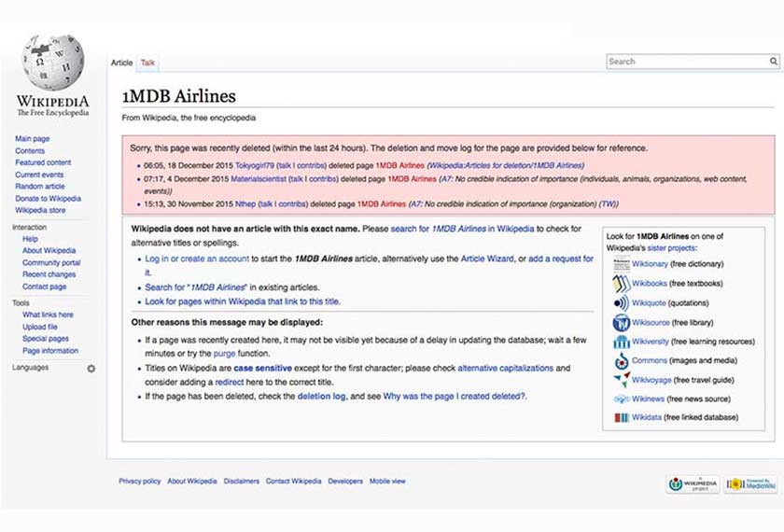The width and height of the screenshot is (784, 532).
Task: Click the redirect link
Action: [x=229, y=382]
